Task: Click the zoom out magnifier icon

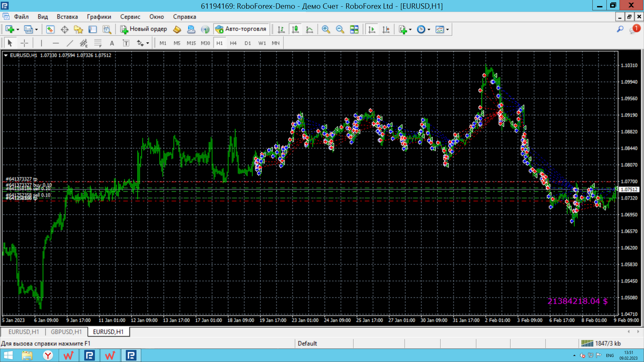Action: [340, 29]
